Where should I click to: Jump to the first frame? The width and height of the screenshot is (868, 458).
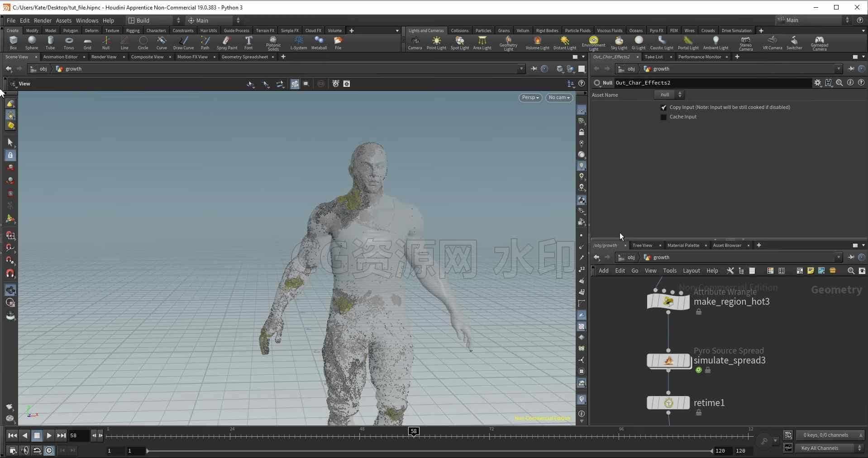[12, 435]
